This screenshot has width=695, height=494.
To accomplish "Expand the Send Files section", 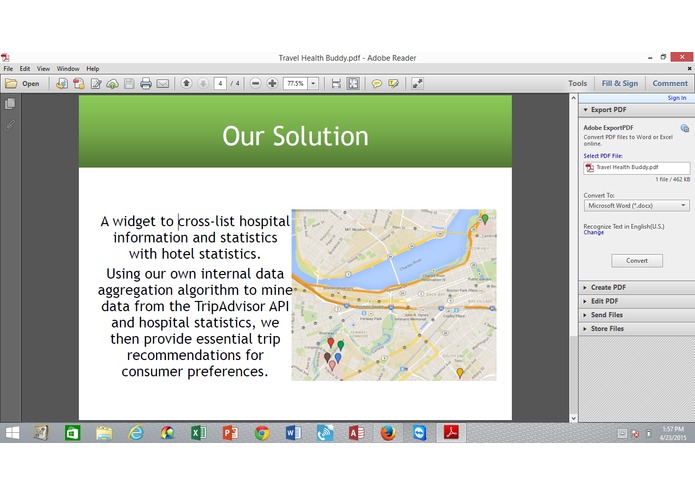I will point(636,315).
